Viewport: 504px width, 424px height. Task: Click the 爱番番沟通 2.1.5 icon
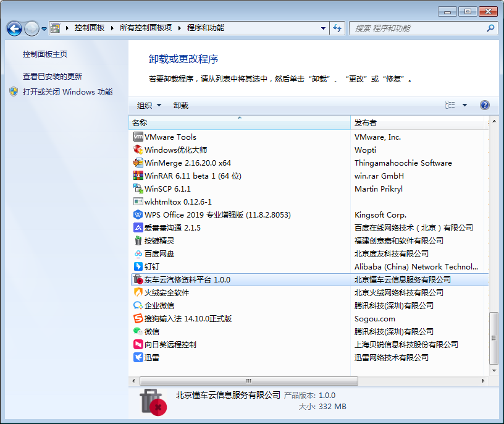tap(138, 228)
